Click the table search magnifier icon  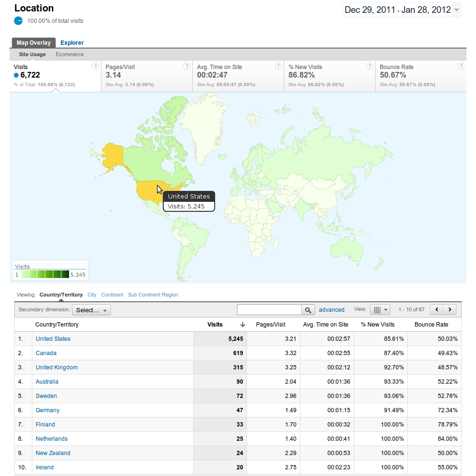point(308,310)
